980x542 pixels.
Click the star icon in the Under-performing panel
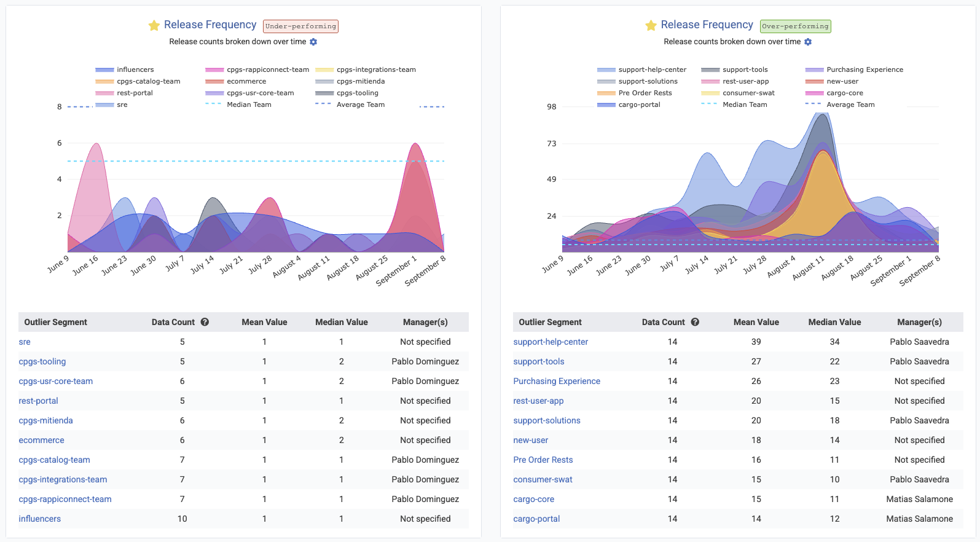click(x=154, y=25)
